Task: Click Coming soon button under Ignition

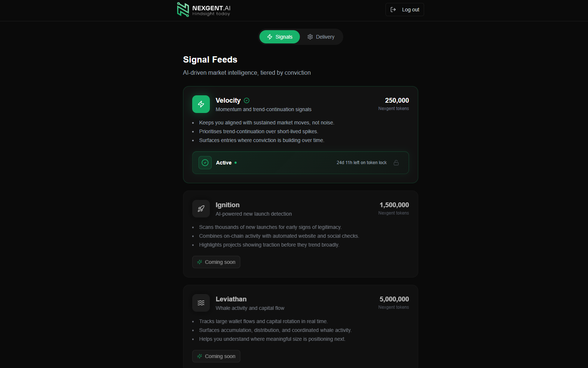Action: [x=216, y=262]
